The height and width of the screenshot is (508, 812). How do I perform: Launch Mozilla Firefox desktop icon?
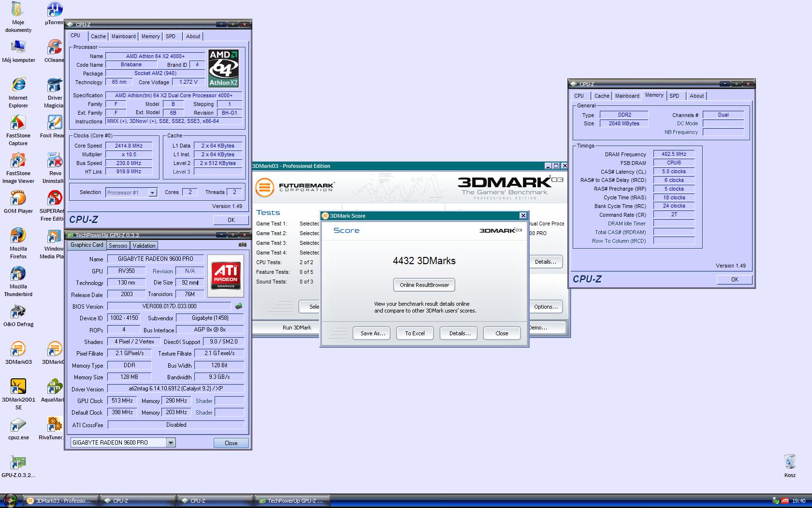click(x=18, y=243)
